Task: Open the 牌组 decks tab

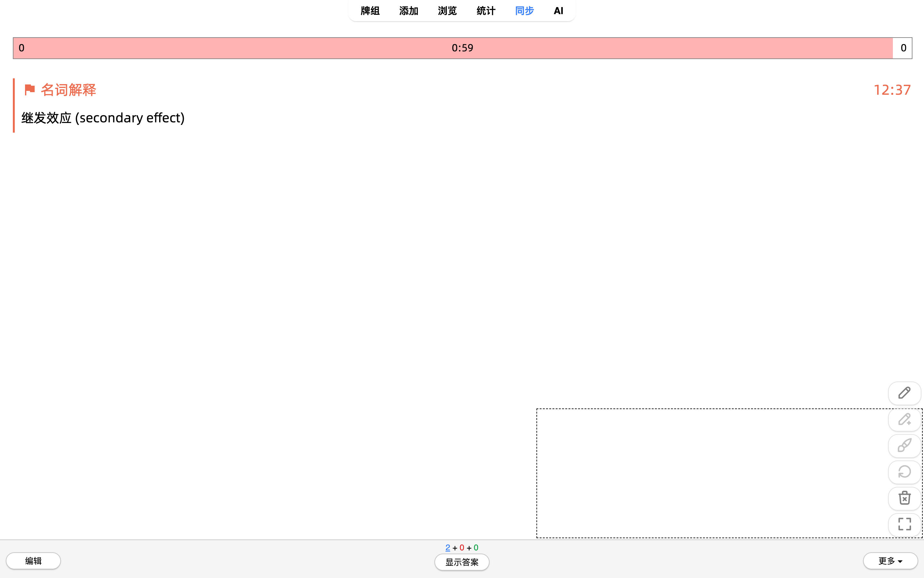Action: click(x=370, y=11)
